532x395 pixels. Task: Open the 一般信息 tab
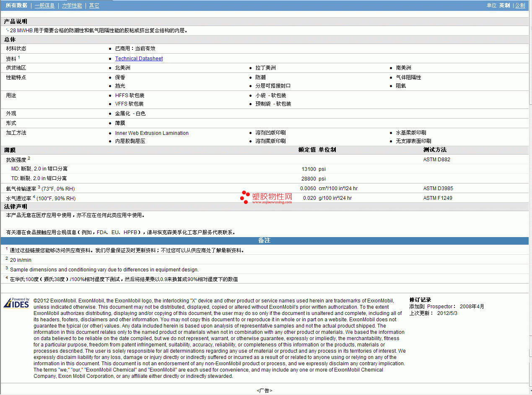point(44,5)
